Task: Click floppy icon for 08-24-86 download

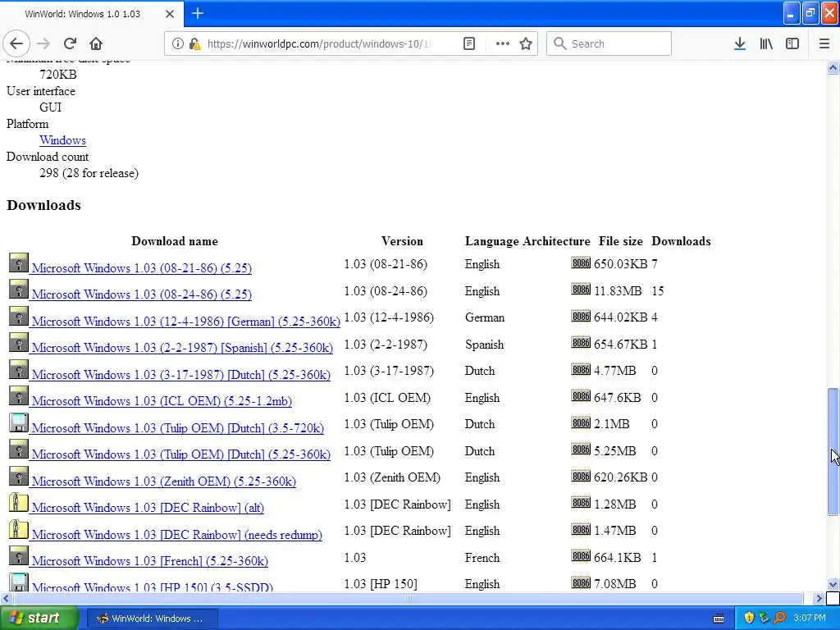Action: (x=19, y=290)
